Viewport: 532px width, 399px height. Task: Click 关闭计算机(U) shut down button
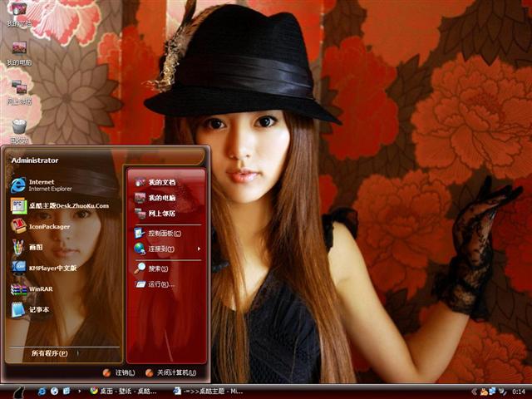(x=171, y=373)
